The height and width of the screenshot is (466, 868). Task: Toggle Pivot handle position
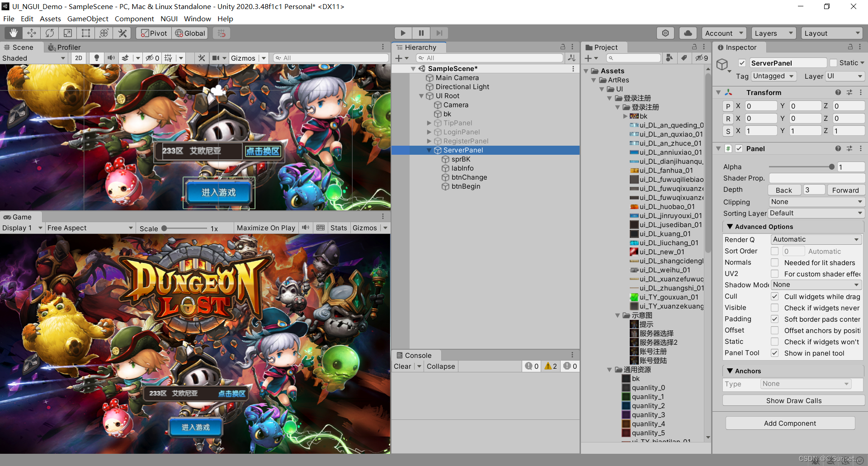[154, 33]
